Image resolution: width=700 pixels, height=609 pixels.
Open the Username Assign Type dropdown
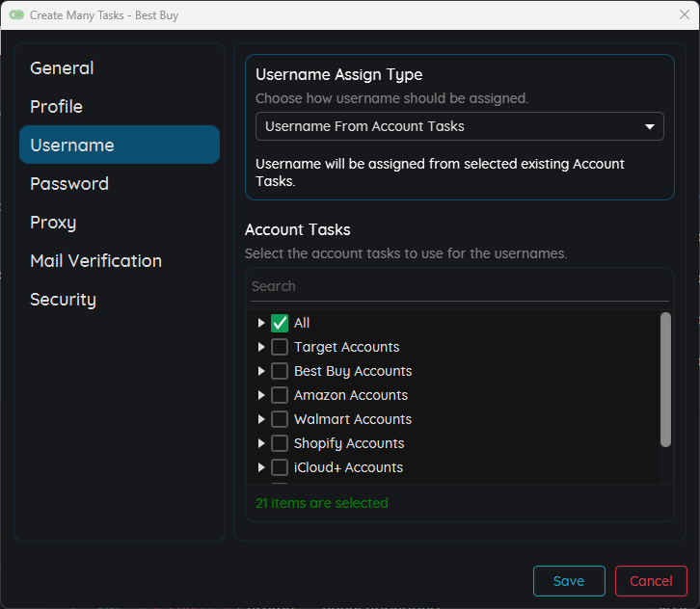459,126
